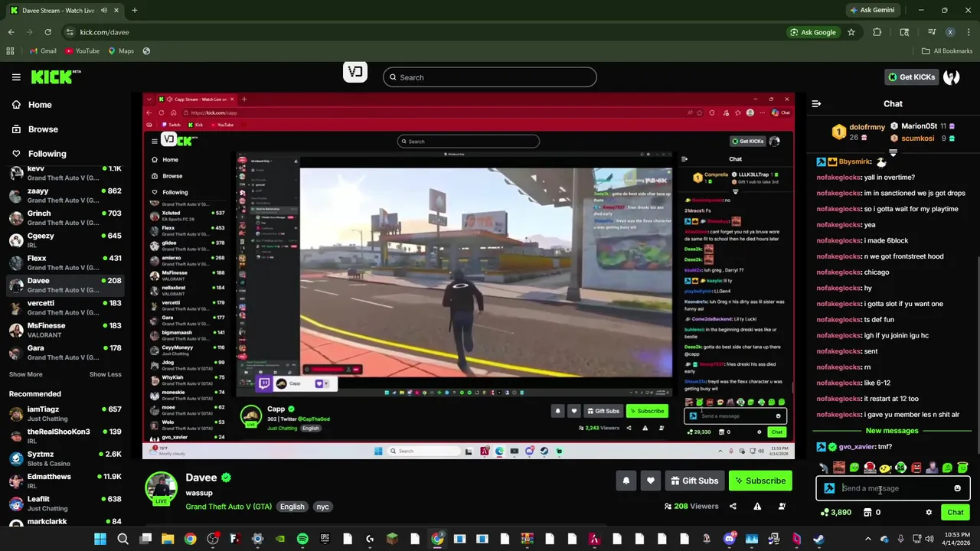The width and height of the screenshot is (980, 551).
Task: Collapse the chat panel arrow icon
Action: [x=816, y=103]
